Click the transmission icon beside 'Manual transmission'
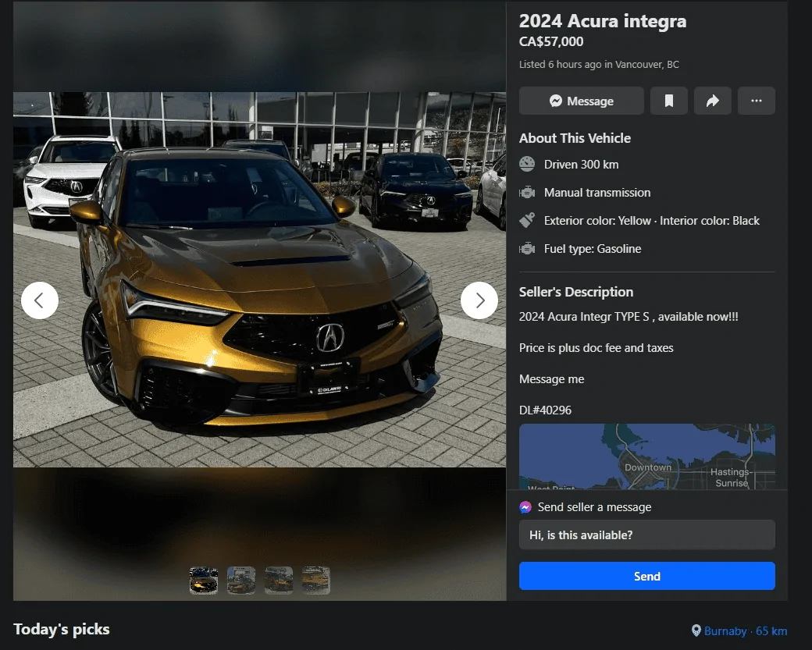The image size is (812, 650). pyautogui.click(x=525, y=193)
